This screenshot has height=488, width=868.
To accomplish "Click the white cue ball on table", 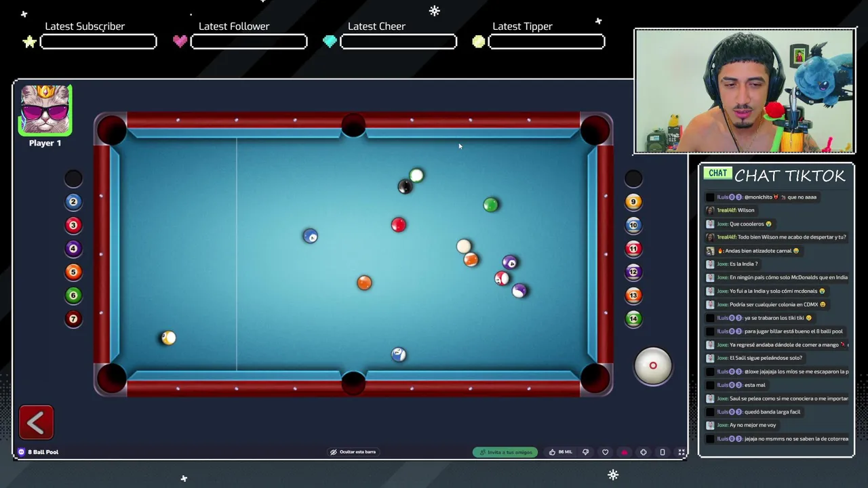I will pos(464,246).
